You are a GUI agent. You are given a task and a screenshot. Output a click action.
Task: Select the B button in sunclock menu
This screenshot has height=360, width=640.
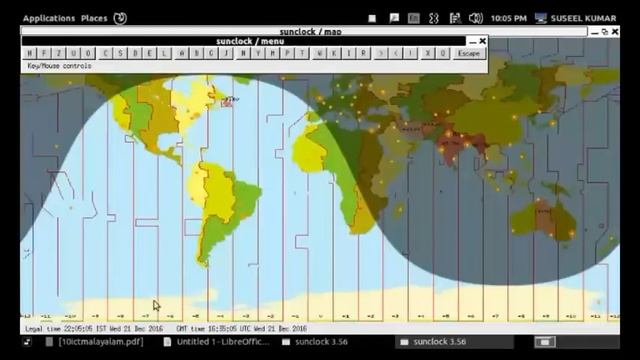[196, 53]
